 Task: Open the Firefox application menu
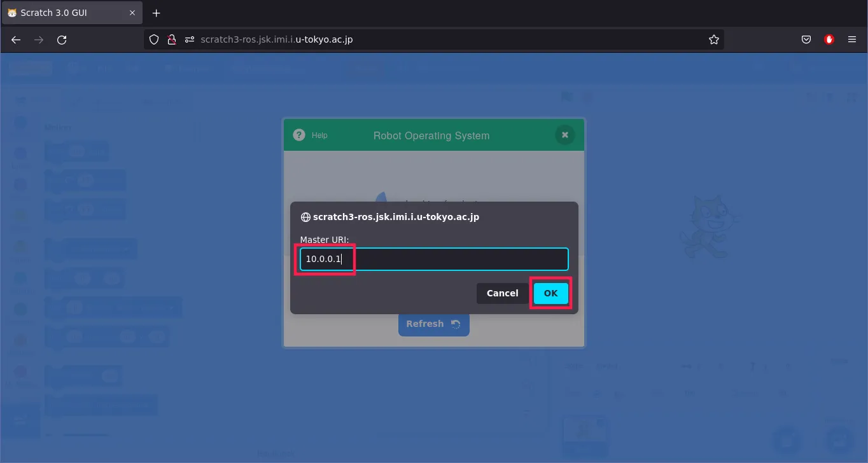pos(851,39)
